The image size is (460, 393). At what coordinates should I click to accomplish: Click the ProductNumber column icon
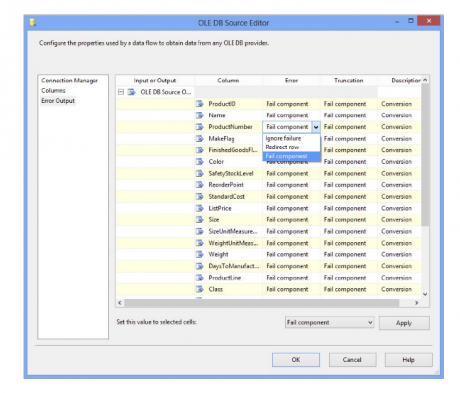tap(200, 127)
